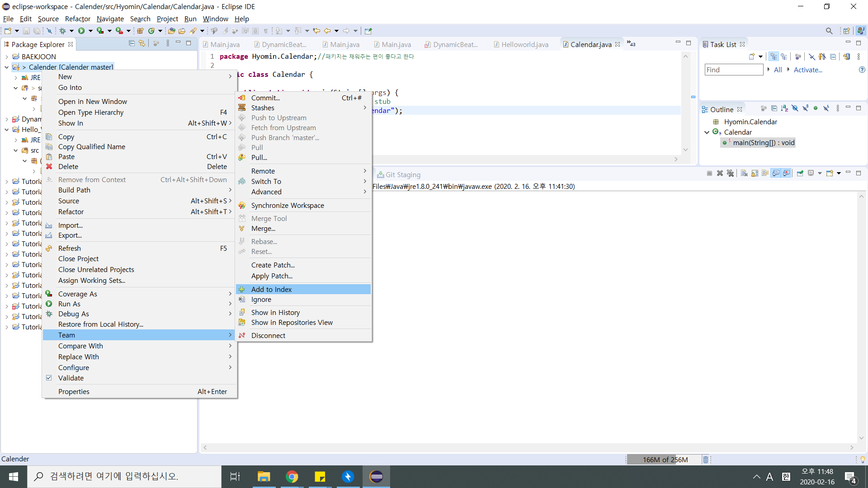Click Synchronize Changed icon in Task List
This screenshot has height=488, width=868.
[x=846, y=56]
